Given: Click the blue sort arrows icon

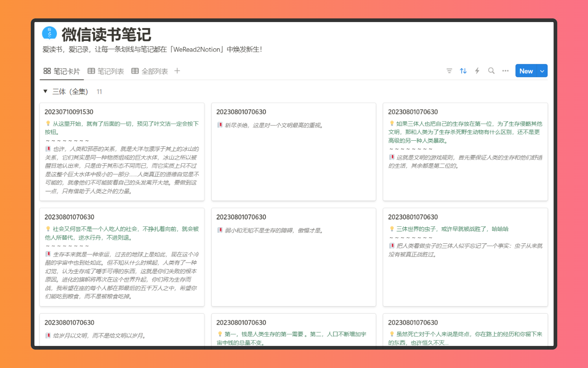Looking at the screenshot, I should (x=463, y=71).
